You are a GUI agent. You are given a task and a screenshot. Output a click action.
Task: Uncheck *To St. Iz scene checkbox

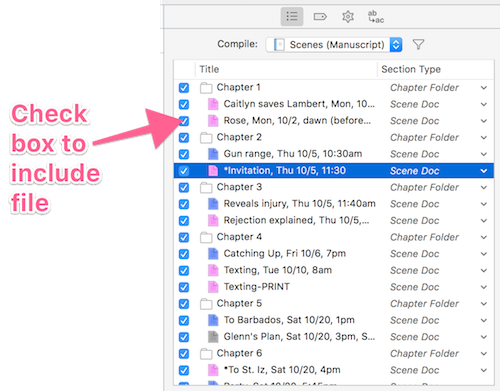184,370
